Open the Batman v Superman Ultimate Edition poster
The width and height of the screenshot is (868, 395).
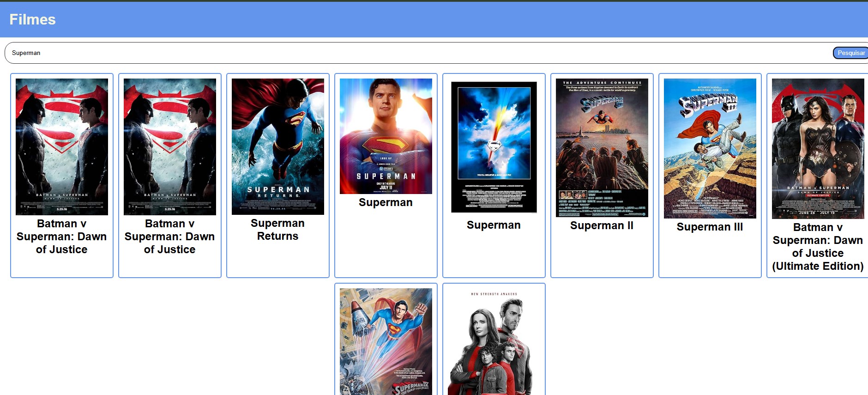pos(818,148)
